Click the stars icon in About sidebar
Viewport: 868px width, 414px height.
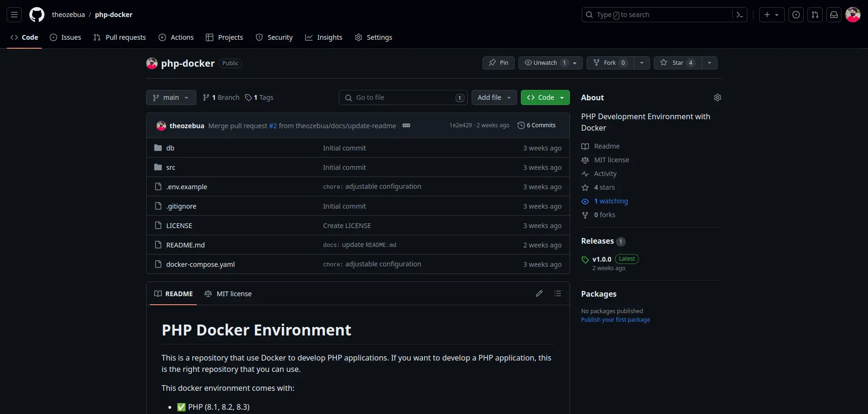[x=585, y=187]
